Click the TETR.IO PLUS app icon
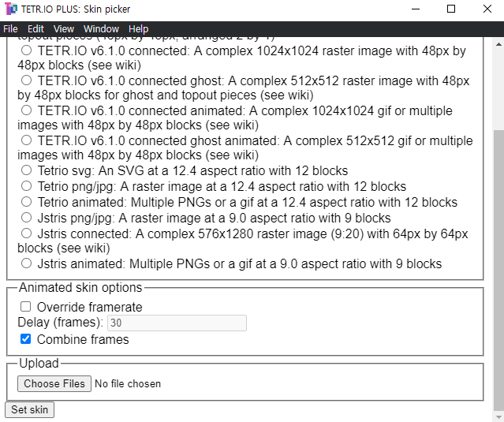The height and width of the screenshot is (422, 504). pyautogui.click(x=10, y=9)
